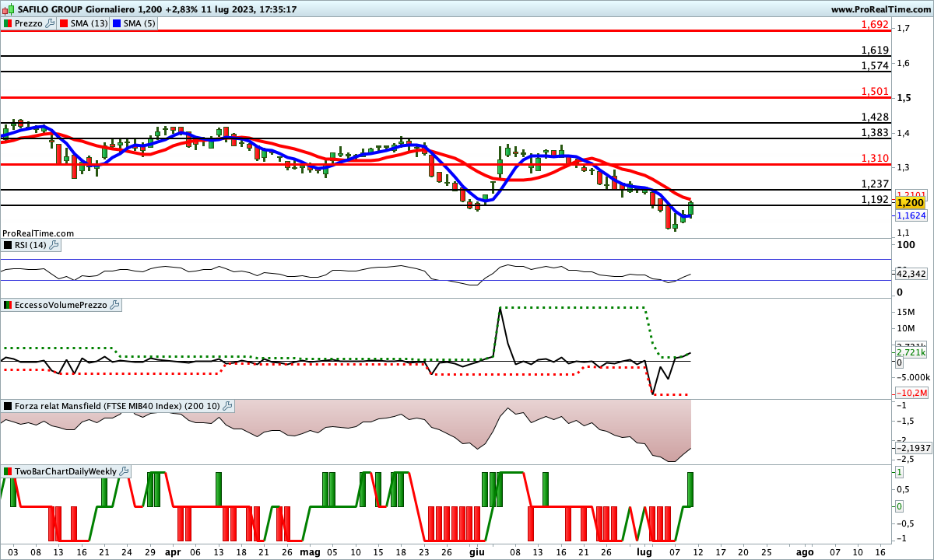
Task: Click the blue SMA (5) color swatch
Action: [117, 23]
